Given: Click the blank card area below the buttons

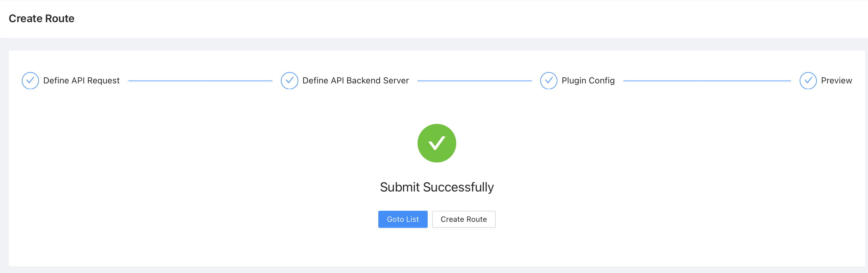Looking at the screenshot, I should [x=437, y=247].
